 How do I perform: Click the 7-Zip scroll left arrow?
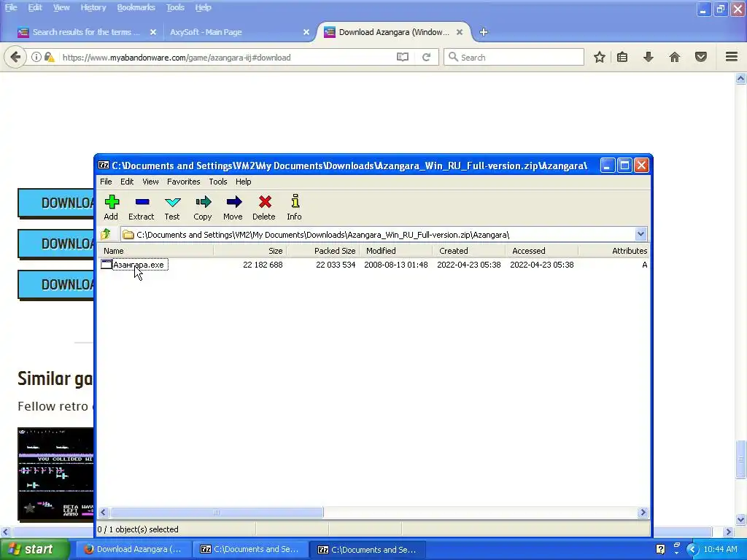[x=104, y=513]
